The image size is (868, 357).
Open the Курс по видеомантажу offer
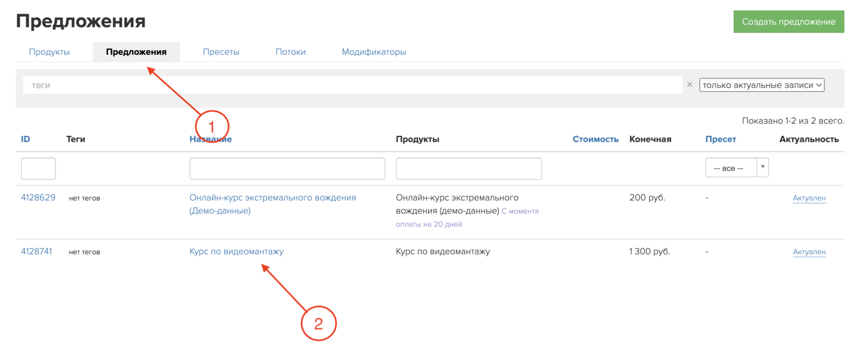pos(236,252)
